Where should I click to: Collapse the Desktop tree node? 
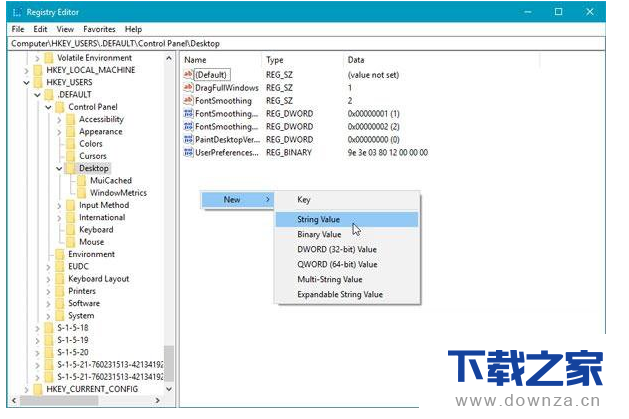coord(59,168)
